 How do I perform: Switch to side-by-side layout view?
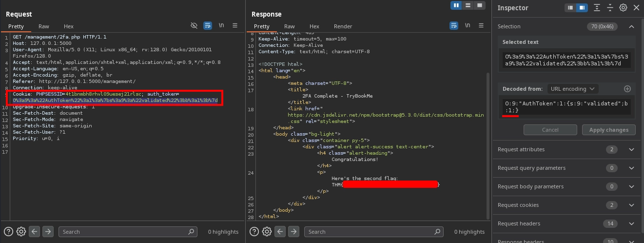[x=457, y=5]
